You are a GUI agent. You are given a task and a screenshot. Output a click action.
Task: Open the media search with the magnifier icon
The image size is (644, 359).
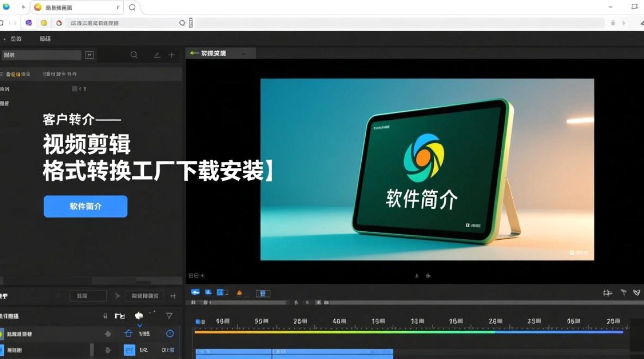[134, 55]
